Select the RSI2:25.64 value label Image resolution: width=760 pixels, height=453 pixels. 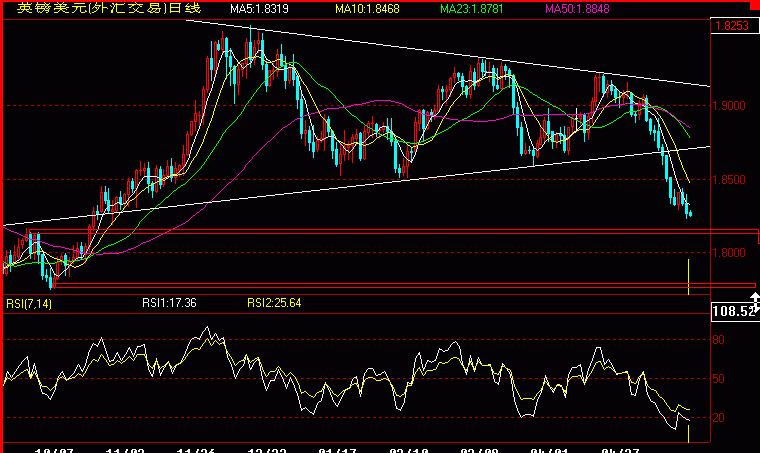point(274,303)
